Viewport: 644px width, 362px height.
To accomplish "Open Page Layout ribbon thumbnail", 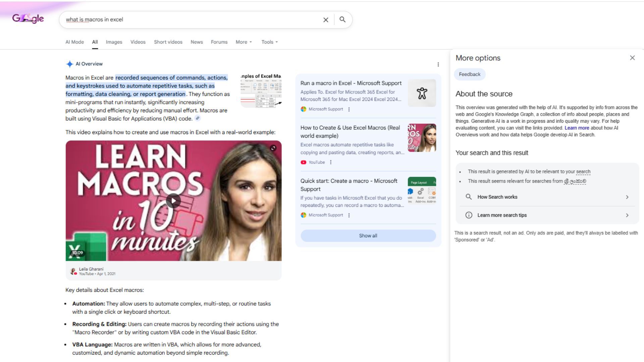I will (x=422, y=191).
